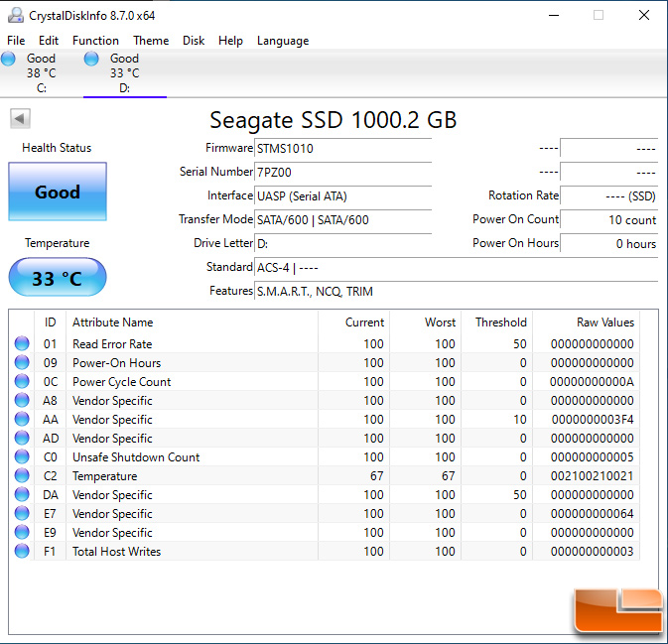This screenshot has width=668, height=644.
Task: Click the status orb for attribute AD
Action: (x=22, y=438)
